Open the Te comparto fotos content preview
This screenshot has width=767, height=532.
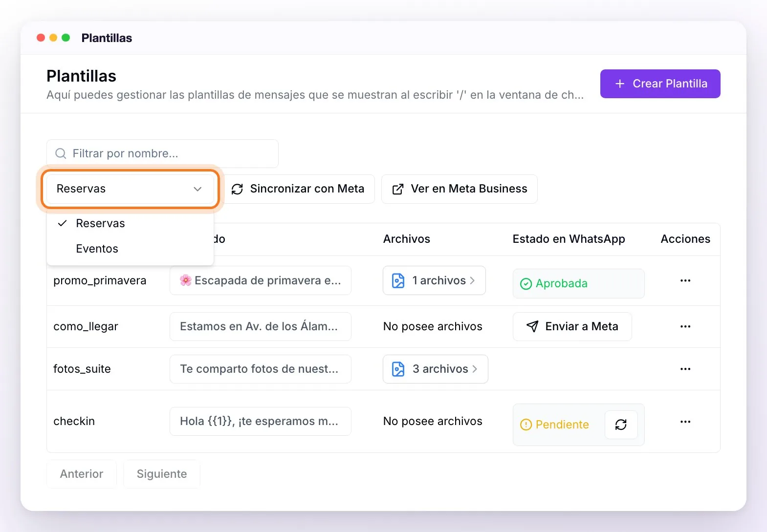[x=261, y=369]
